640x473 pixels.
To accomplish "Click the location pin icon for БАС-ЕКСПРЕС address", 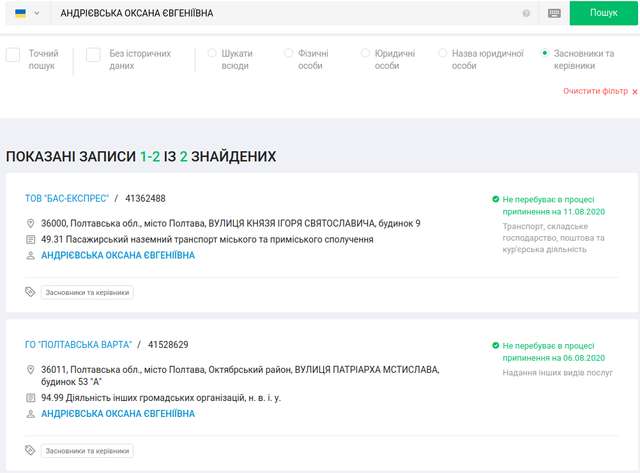I will [30, 224].
